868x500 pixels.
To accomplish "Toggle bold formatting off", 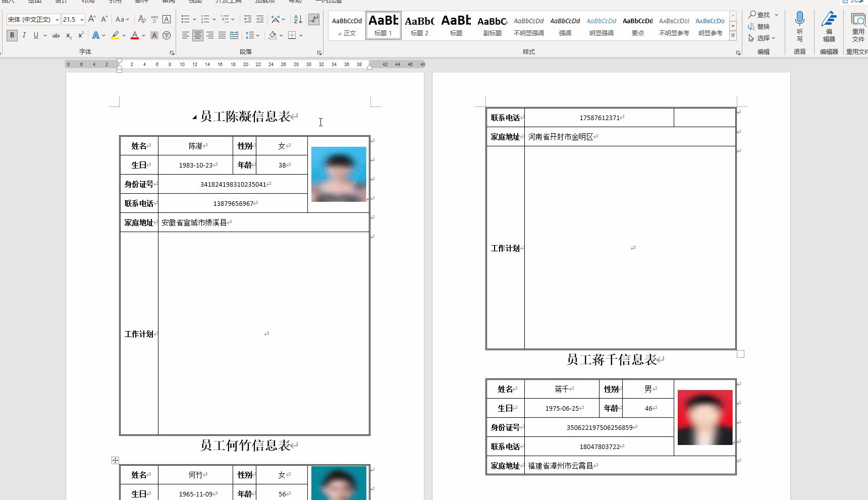I will point(11,35).
